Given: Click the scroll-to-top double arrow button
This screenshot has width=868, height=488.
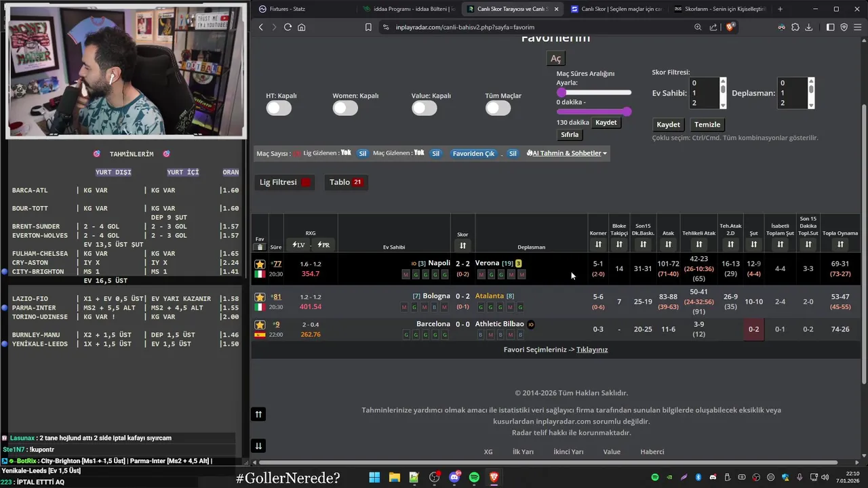Looking at the screenshot, I should pyautogui.click(x=258, y=414).
